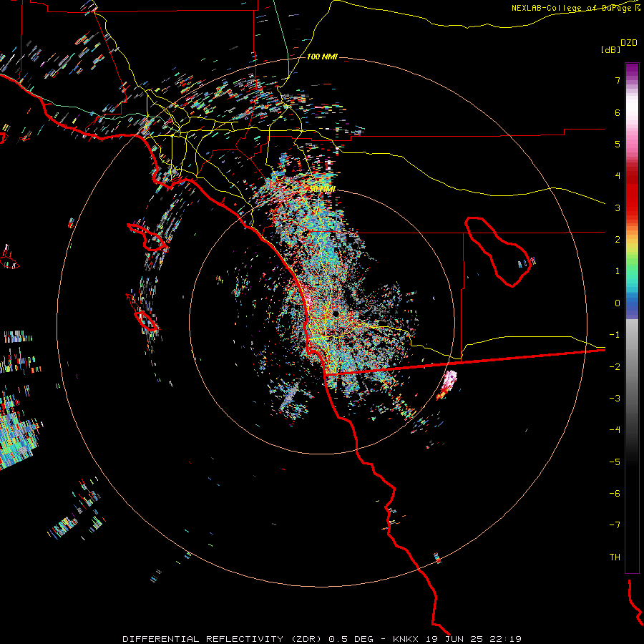The width and height of the screenshot is (644, 644).
Task: Click the scale tick label 5
Action: click(x=618, y=144)
